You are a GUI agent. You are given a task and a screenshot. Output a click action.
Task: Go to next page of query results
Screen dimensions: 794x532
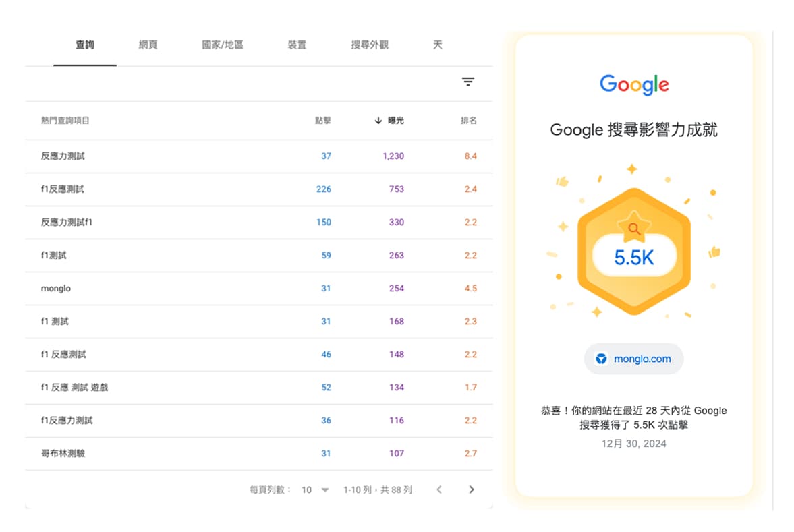click(x=472, y=490)
